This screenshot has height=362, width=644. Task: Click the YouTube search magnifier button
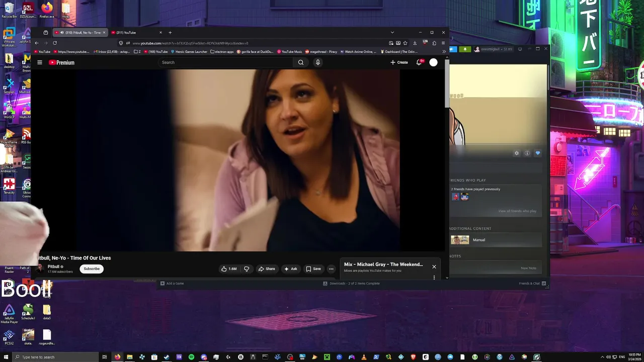pyautogui.click(x=300, y=62)
